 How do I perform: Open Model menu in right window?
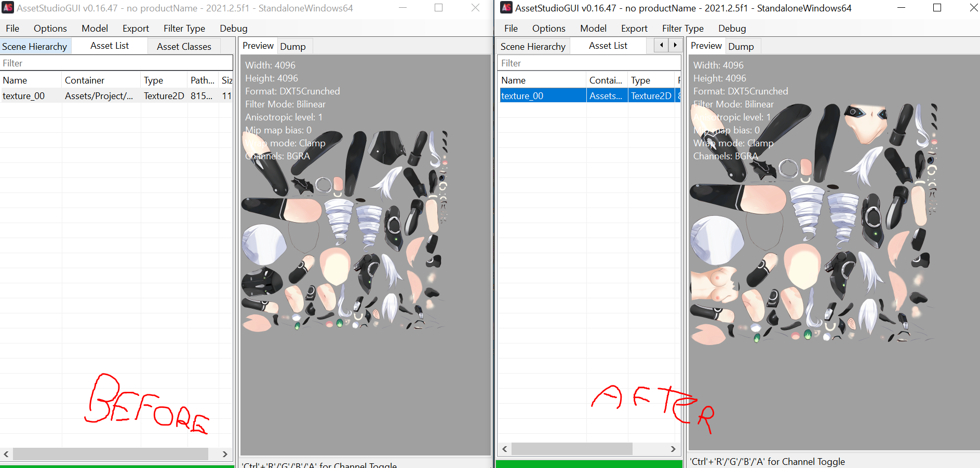click(x=593, y=28)
